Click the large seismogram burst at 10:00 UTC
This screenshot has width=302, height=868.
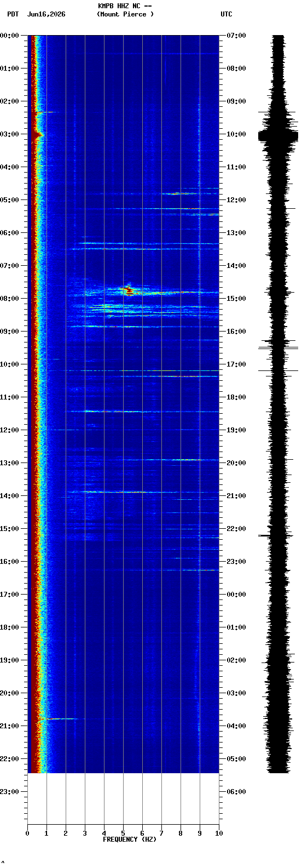click(278, 135)
